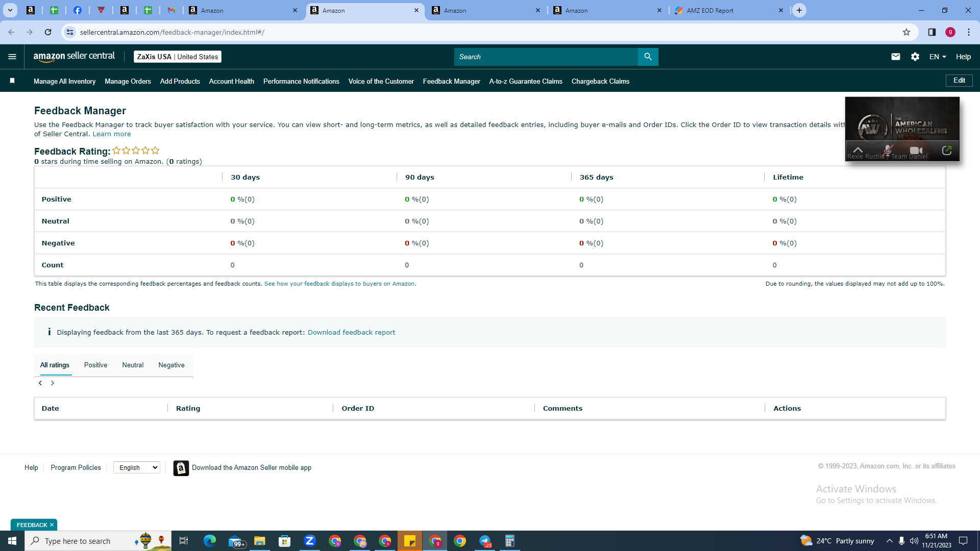Click the Amazon Seller mobile app icon
This screenshot has height=551, width=980.
coord(181,468)
